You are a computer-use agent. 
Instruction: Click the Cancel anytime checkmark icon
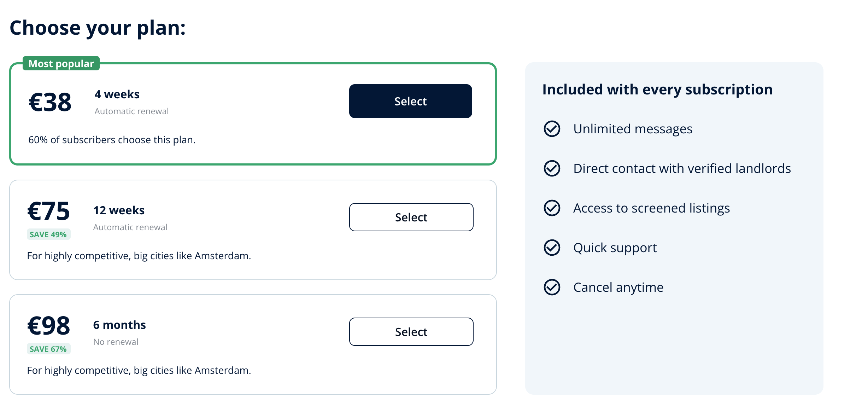pyautogui.click(x=552, y=287)
